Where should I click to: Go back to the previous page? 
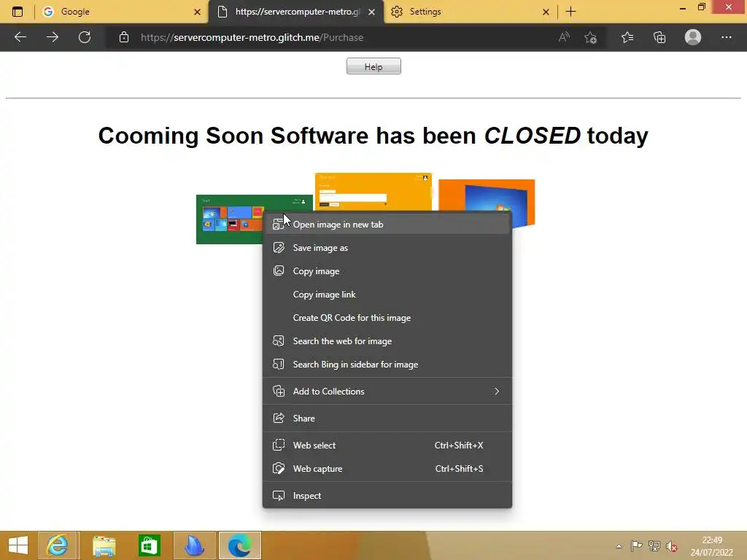pos(20,37)
